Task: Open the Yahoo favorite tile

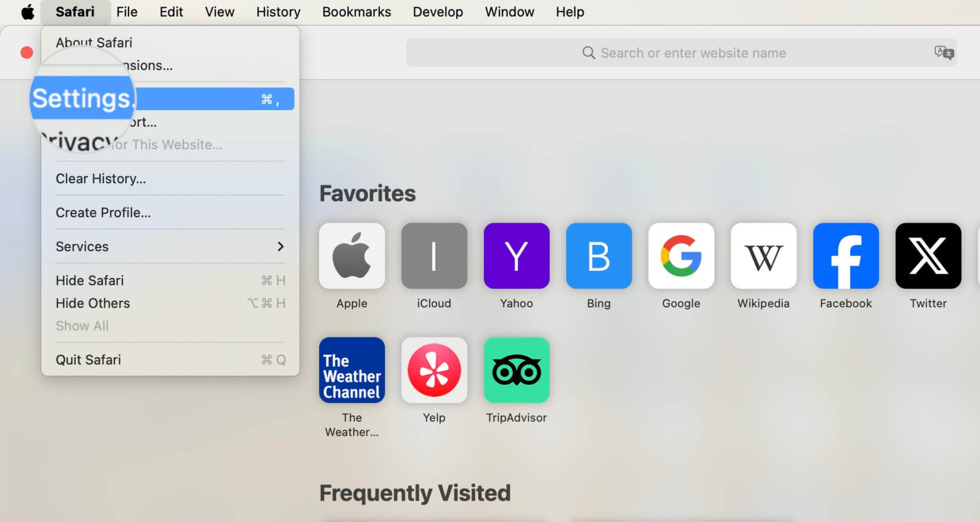Action: coord(516,256)
